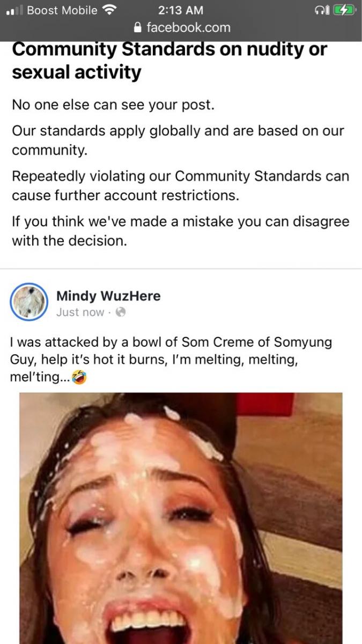Open Mindy WuzHere's profile picture
Viewport: 362px width, 644px height.
click(29, 302)
